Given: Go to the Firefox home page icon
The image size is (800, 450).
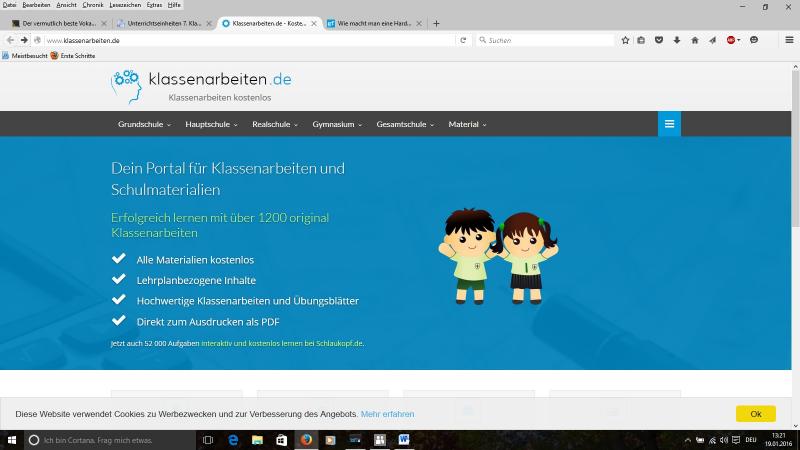Looking at the screenshot, I should (694, 40).
